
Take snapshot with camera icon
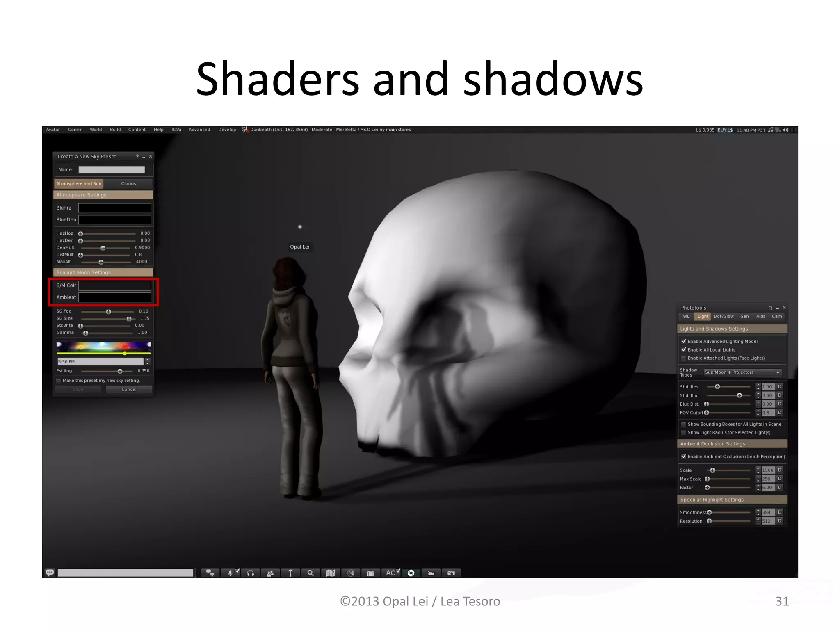tap(451, 573)
